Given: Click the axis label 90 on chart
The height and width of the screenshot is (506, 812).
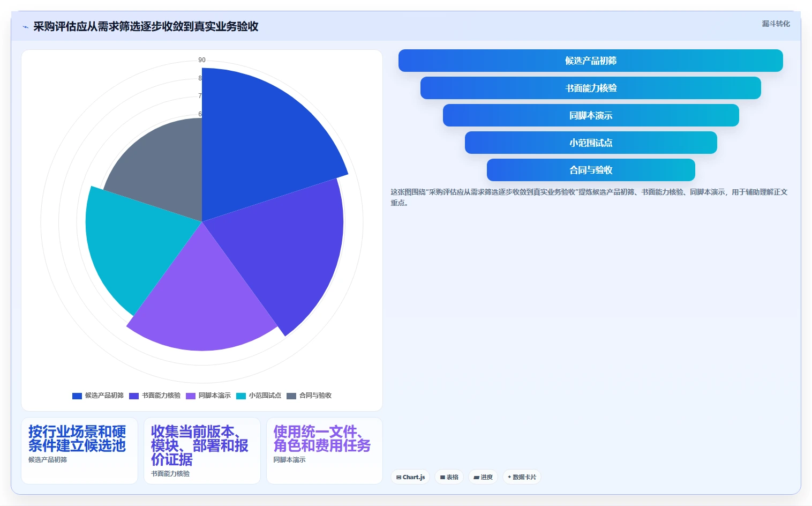Looking at the screenshot, I should (x=202, y=60).
